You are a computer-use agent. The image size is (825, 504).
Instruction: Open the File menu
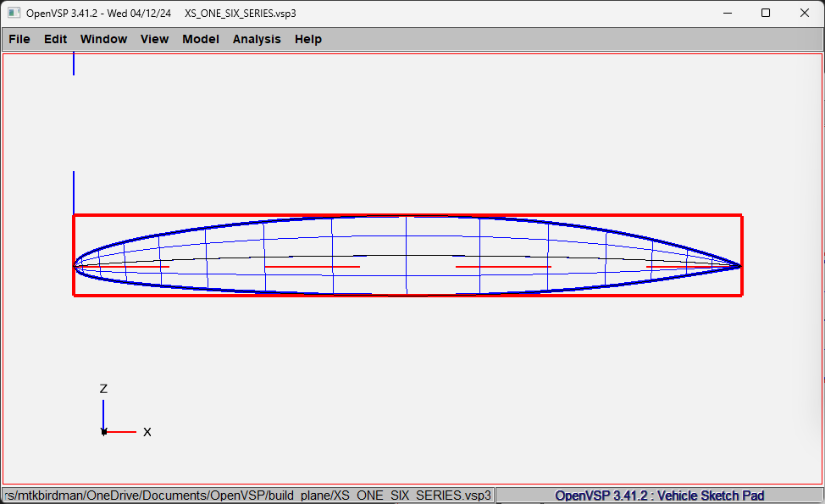coord(19,39)
